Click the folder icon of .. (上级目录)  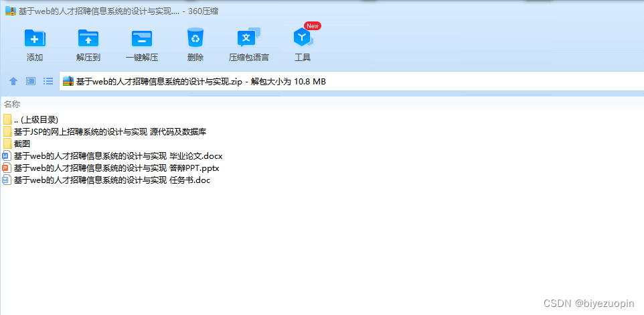point(7,120)
